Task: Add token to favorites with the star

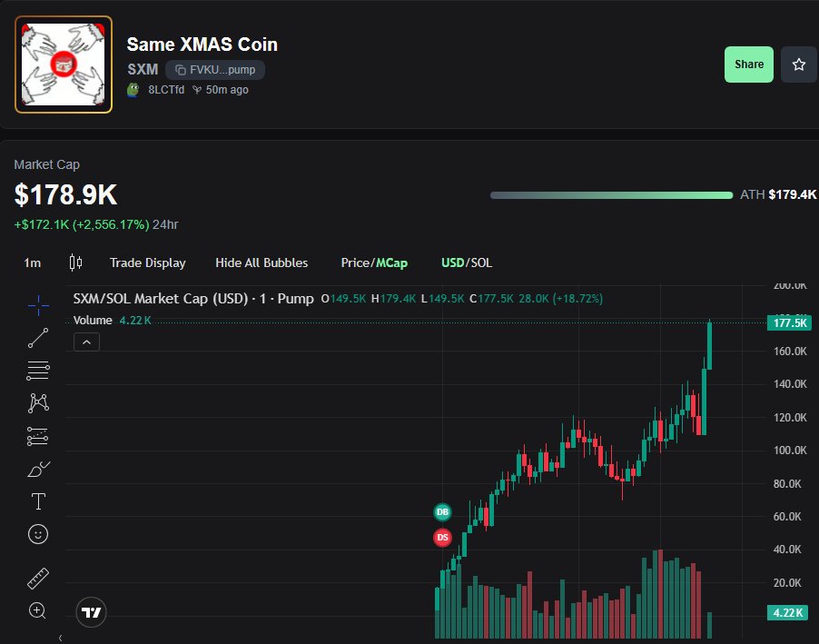Action: (798, 64)
